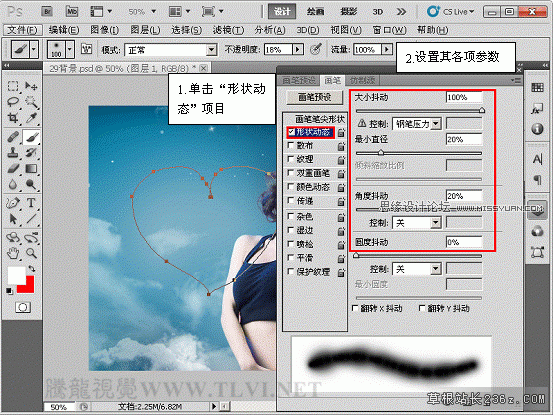This screenshot has width=553, height=415.
Task: Open the 图层(L) menu
Action: pyautogui.click(x=145, y=30)
